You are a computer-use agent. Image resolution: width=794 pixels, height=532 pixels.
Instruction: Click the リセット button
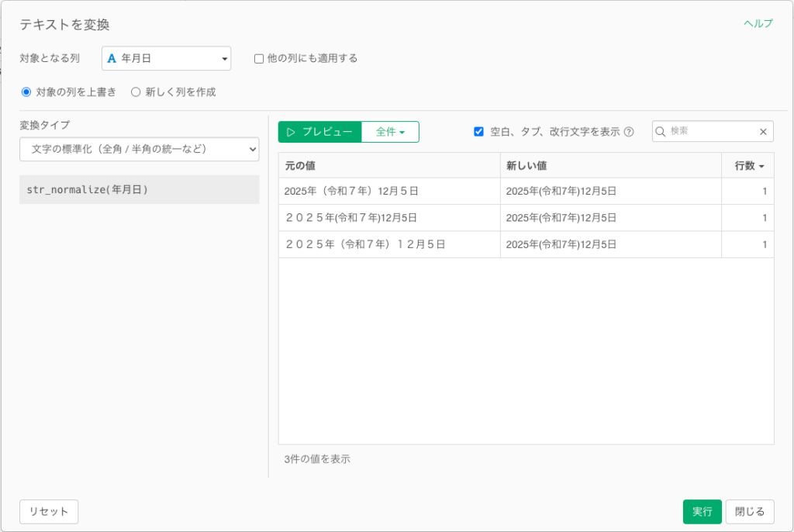point(49,512)
